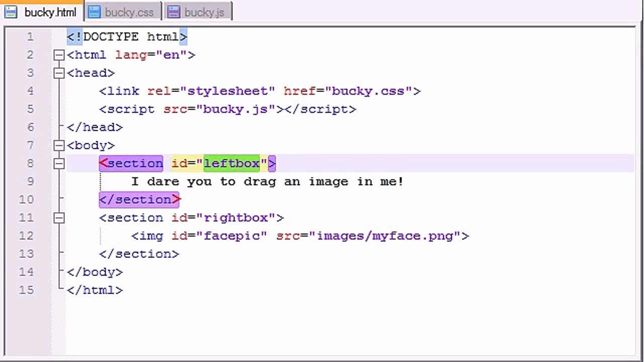Click the closing html tag on line 15
Screen dimensions: 644x362
[x=95, y=290]
